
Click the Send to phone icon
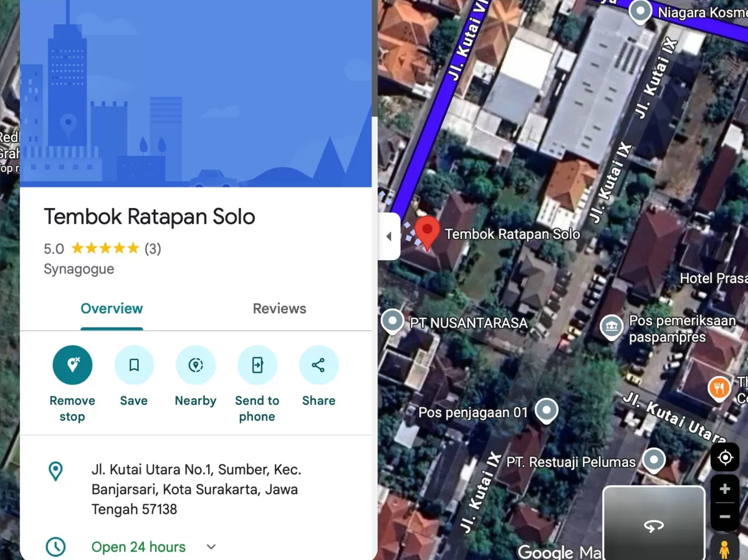tap(257, 365)
